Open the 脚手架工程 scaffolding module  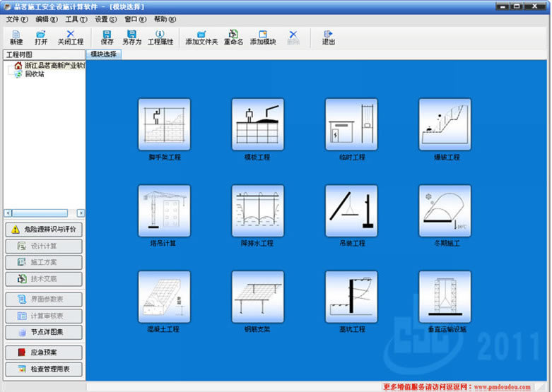pyautogui.click(x=164, y=124)
